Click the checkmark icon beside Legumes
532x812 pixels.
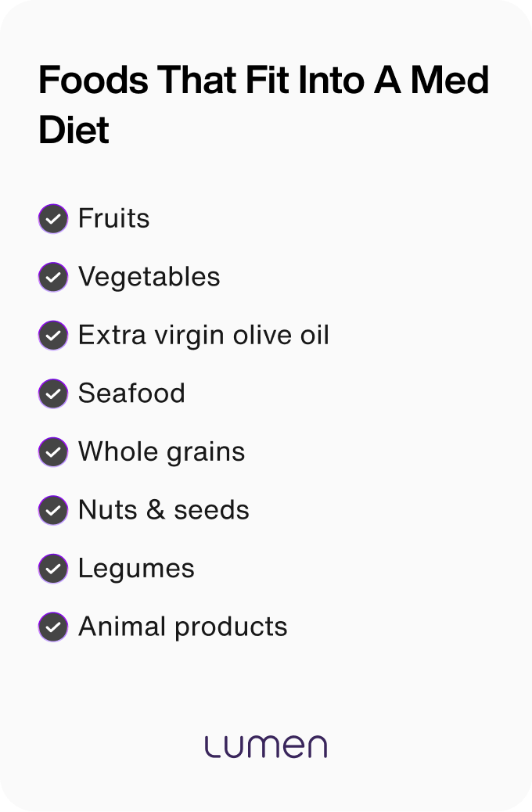coord(53,569)
